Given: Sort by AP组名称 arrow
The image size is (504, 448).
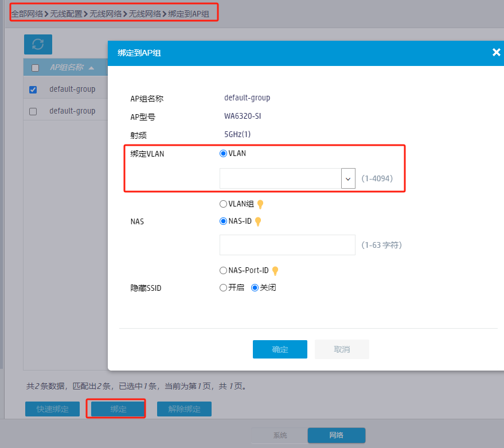Looking at the screenshot, I should pyautogui.click(x=91, y=68).
